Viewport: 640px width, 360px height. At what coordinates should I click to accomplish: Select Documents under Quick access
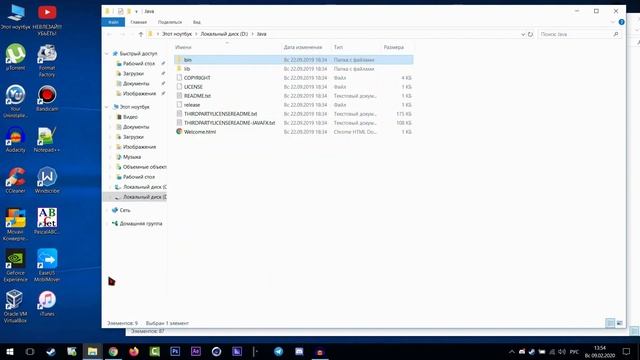click(x=136, y=84)
